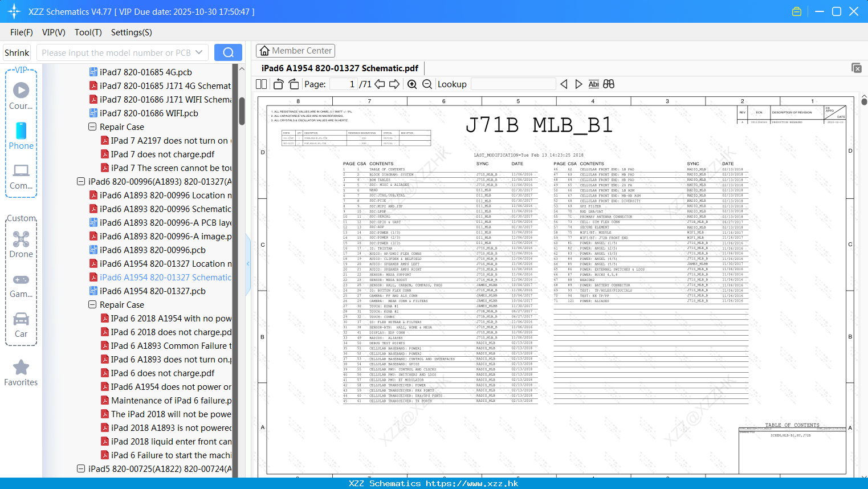This screenshot has width=868, height=489.
Task: Click the tree scrollbar up arrow
Action: tap(242, 68)
